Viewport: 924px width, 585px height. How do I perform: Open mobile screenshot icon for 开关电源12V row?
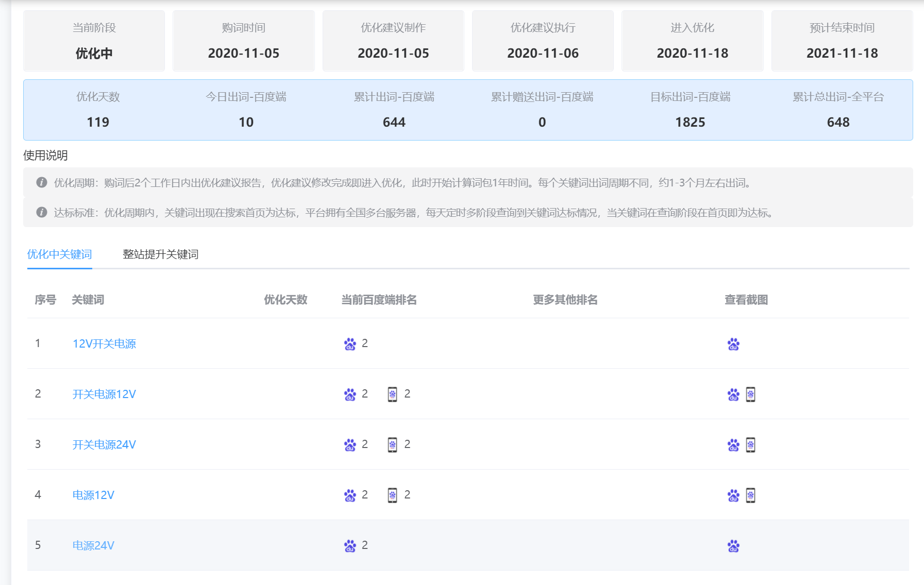tap(750, 394)
